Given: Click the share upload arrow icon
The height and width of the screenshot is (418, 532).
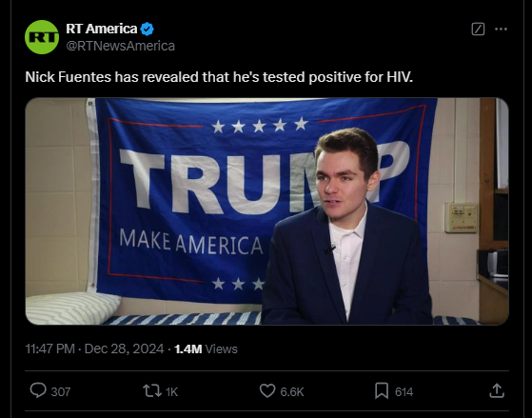Looking at the screenshot, I should (x=497, y=390).
